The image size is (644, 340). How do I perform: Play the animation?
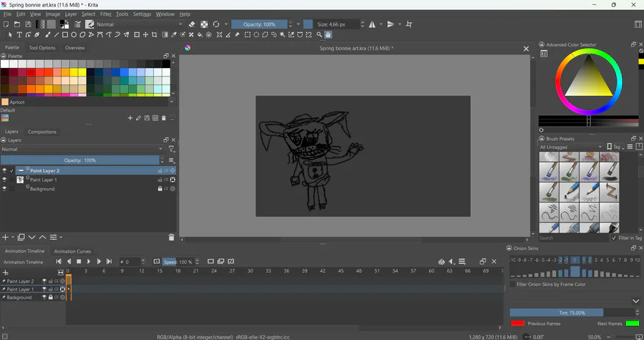pyautogui.click(x=89, y=261)
